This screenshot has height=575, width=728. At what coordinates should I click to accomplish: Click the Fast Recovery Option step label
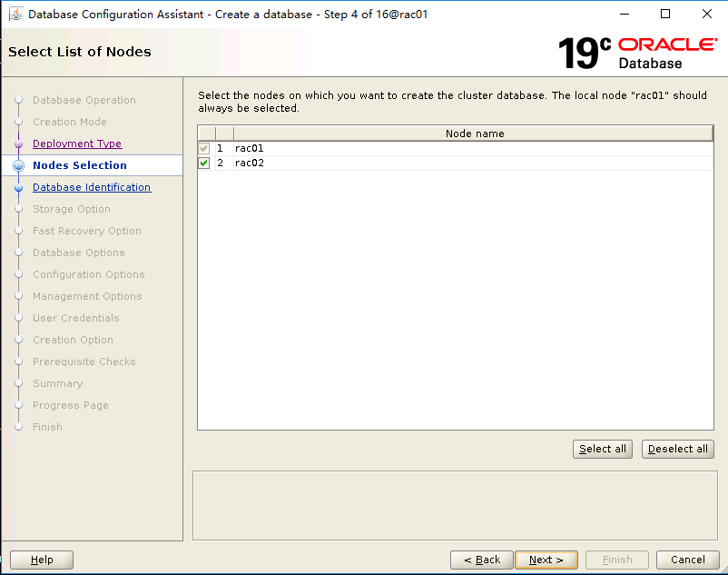tap(87, 231)
